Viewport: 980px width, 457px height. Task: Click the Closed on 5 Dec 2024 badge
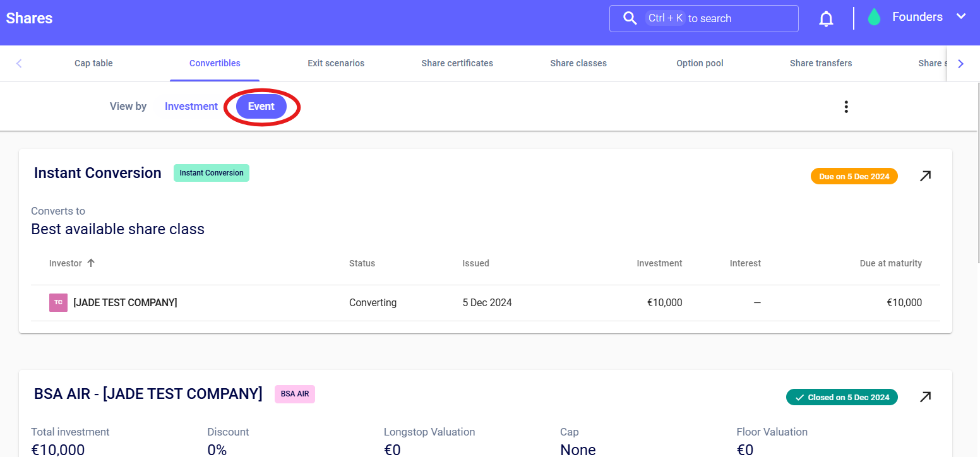tap(842, 398)
